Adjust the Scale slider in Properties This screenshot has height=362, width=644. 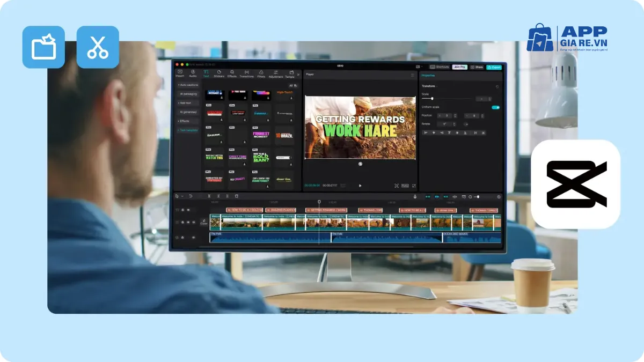pyautogui.click(x=433, y=98)
